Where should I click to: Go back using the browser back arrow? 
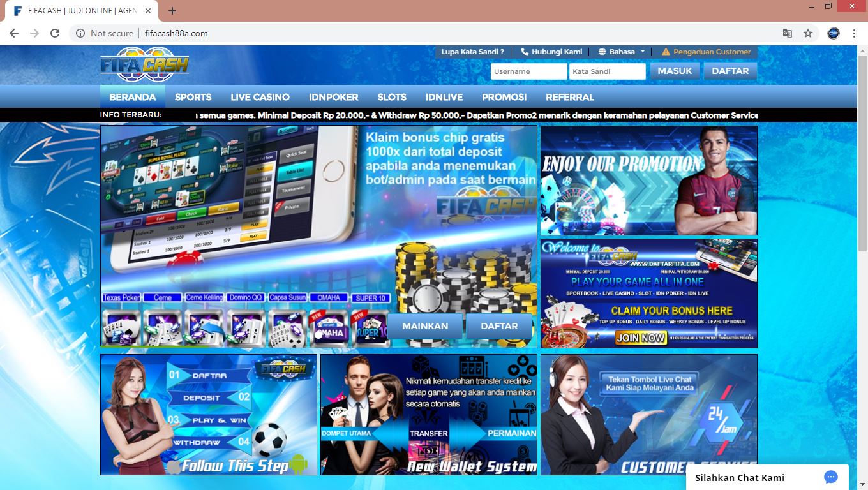[13, 33]
